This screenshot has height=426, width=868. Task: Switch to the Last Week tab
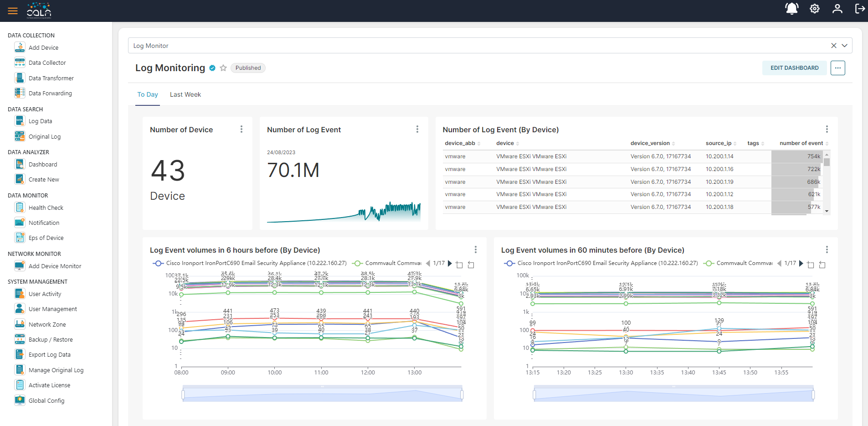[185, 94]
